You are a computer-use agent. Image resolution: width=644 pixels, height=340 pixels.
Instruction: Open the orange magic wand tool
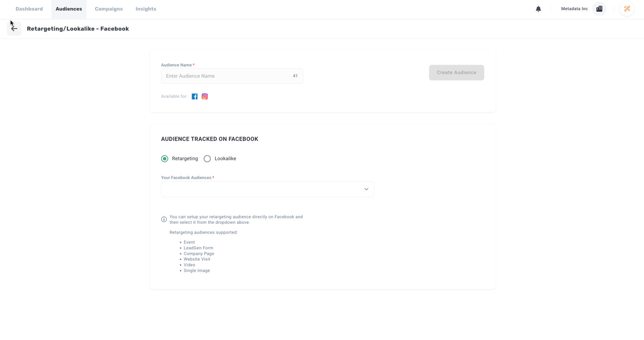[627, 9]
